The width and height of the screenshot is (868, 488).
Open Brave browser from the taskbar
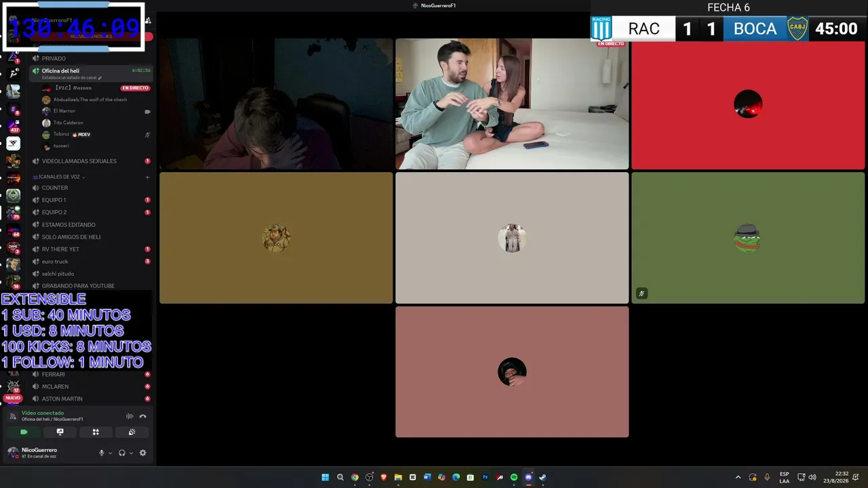[x=384, y=477]
